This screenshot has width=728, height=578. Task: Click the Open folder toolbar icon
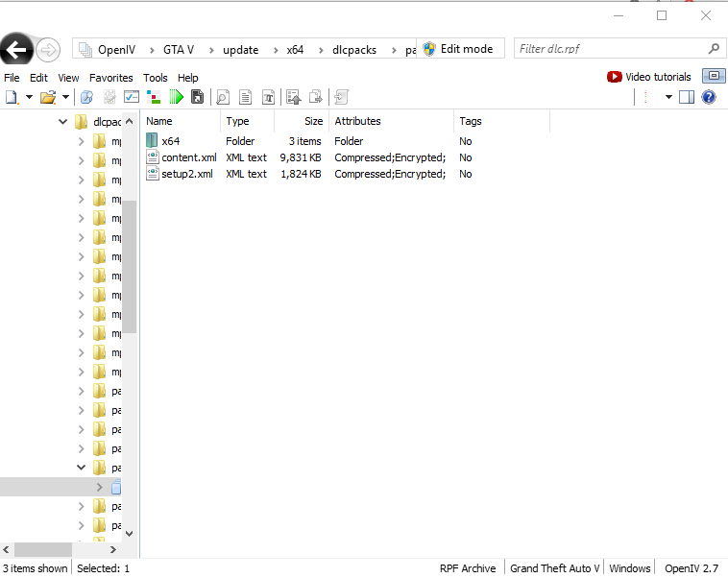pos(48,98)
